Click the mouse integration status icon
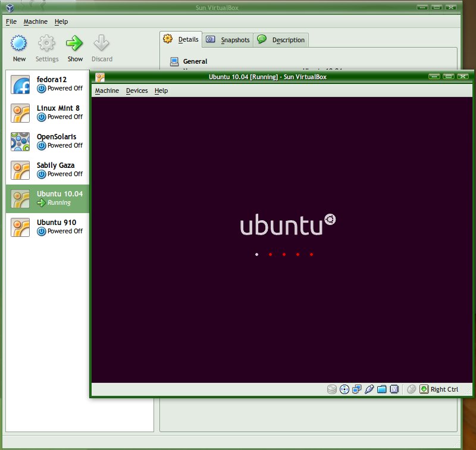The image size is (476, 450). [411, 389]
